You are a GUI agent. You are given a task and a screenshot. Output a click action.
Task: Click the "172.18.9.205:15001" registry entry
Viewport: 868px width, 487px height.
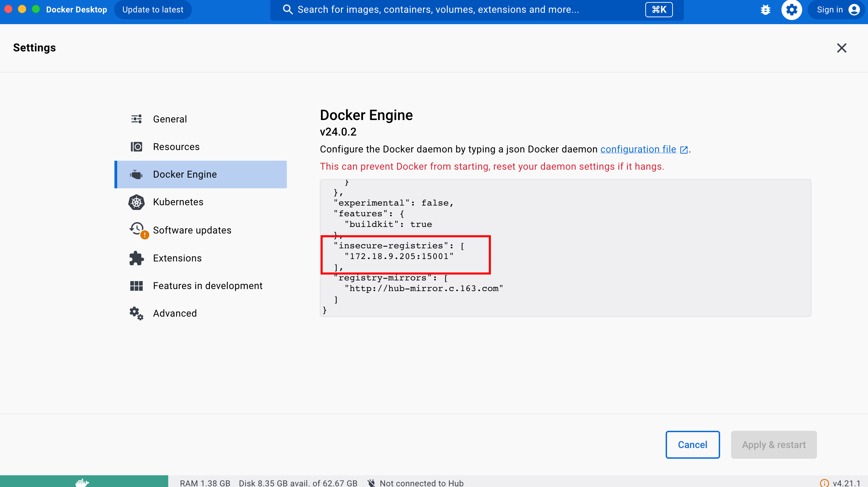click(x=399, y=256)
